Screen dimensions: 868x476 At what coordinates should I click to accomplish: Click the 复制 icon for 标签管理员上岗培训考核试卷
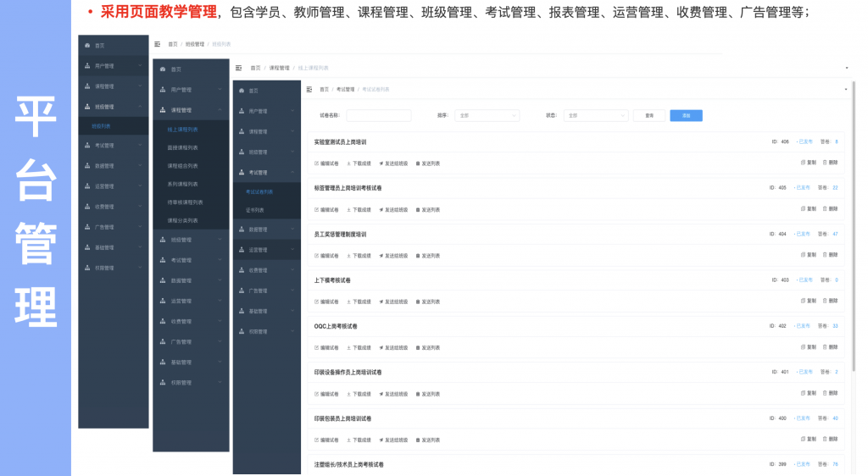point(803,209)
